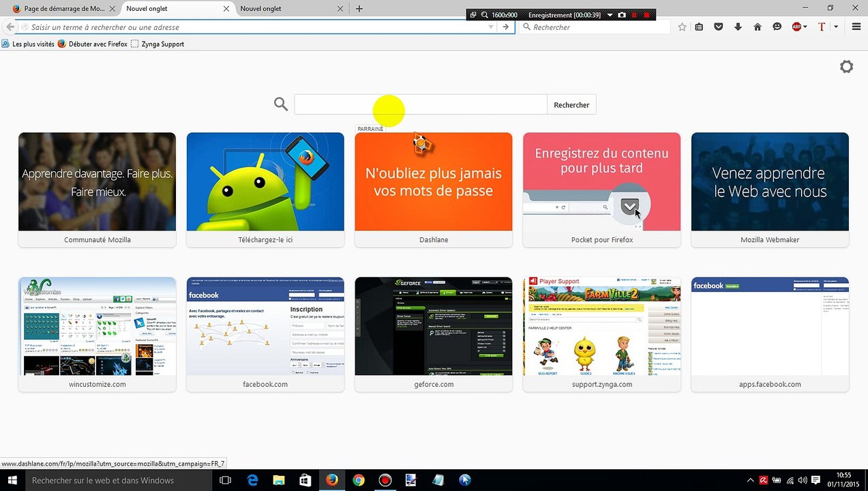The height and width of the screenshot is (491, 868).
Task: Open Google Chrome from taskbar
Action: tap(359, 480)
